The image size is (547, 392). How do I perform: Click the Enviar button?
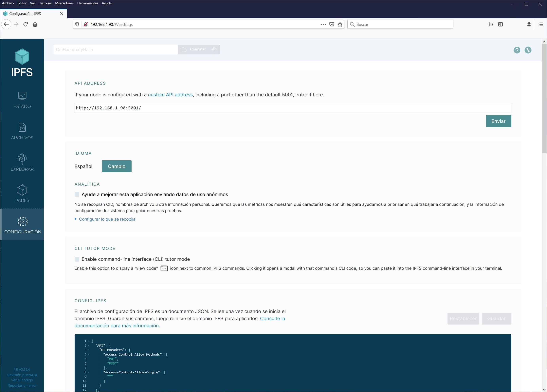tap(498, 121)
